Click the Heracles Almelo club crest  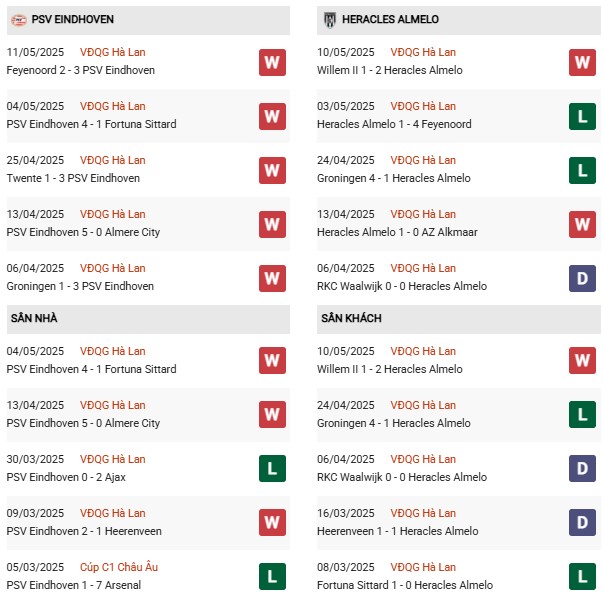pyautogui.click(x=329, y=20)
